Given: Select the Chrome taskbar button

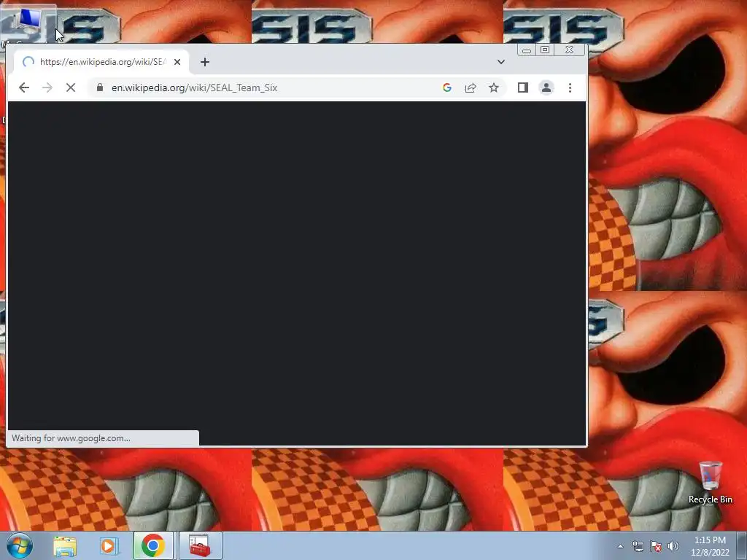Looking at the screenshot, I should pyautogui.click(x=153, y=545).
